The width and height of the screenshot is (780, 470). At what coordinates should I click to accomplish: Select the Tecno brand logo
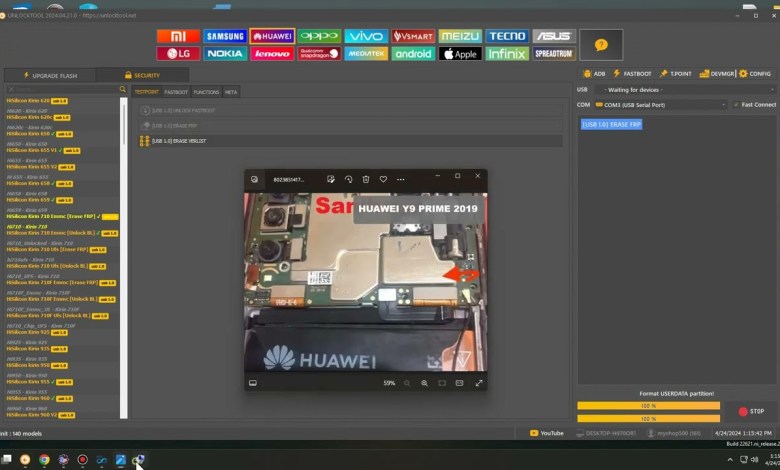click(507, 36)
